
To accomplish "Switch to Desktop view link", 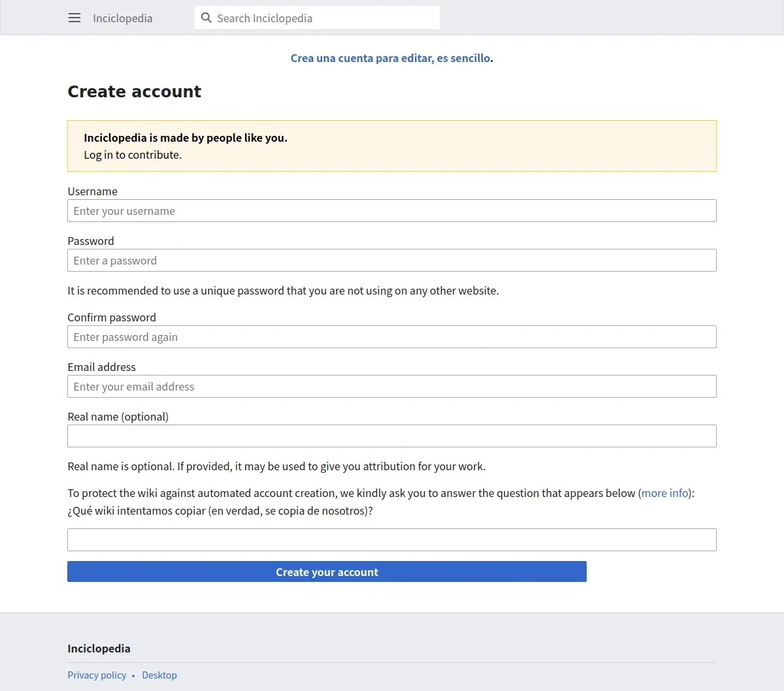I will (159, 675).
